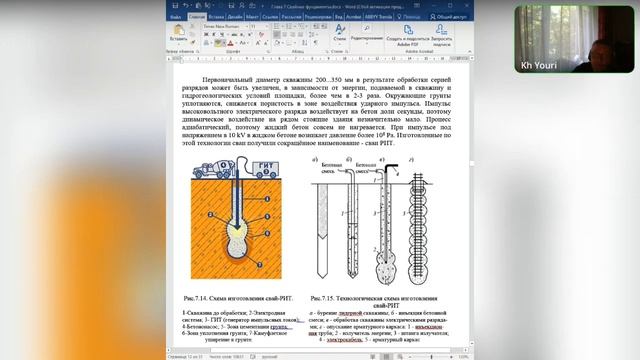This screenshot has height=360, width=640.
Task: Justify the paragraph text
Action: (300, 34)
